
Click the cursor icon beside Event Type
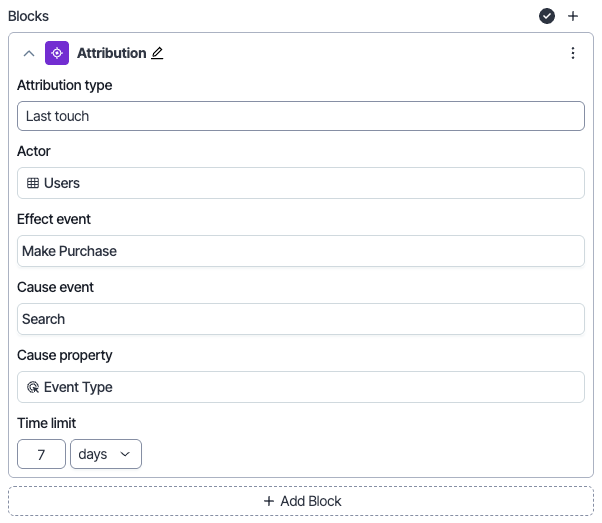point(33,387)
